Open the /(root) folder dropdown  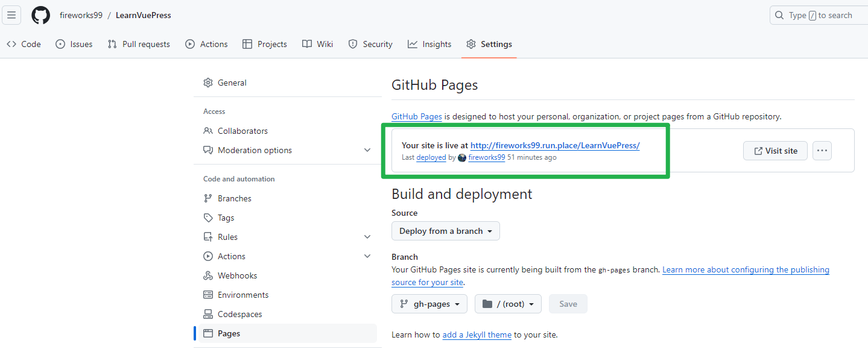point(508,304)
